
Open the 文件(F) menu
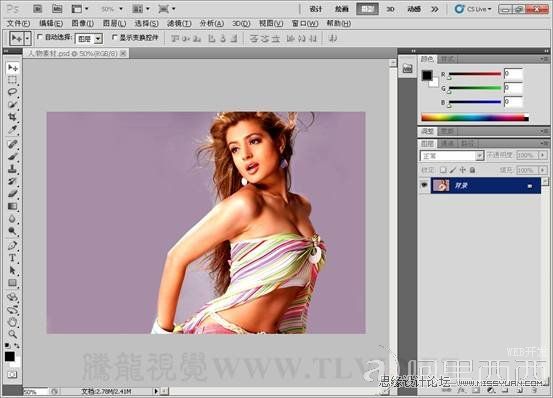(19, 24)
